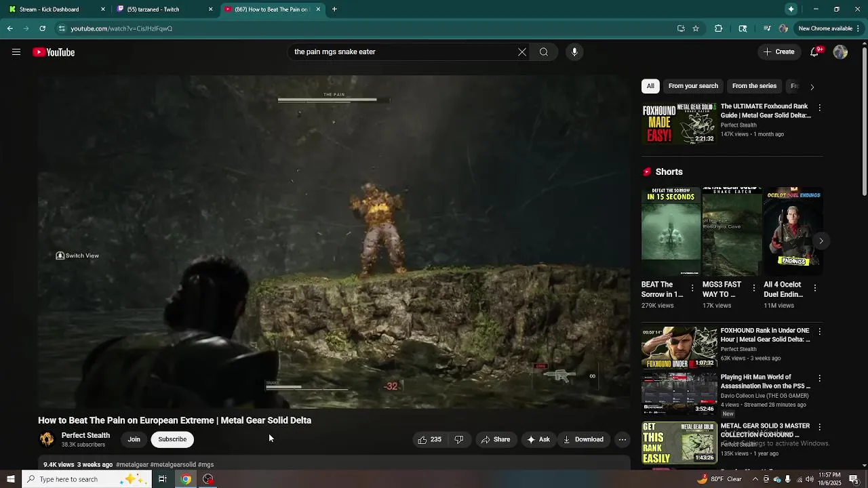The image size is (868, 488).
Task: Close the Kick Dashboard tab
Action: point(103,9)
